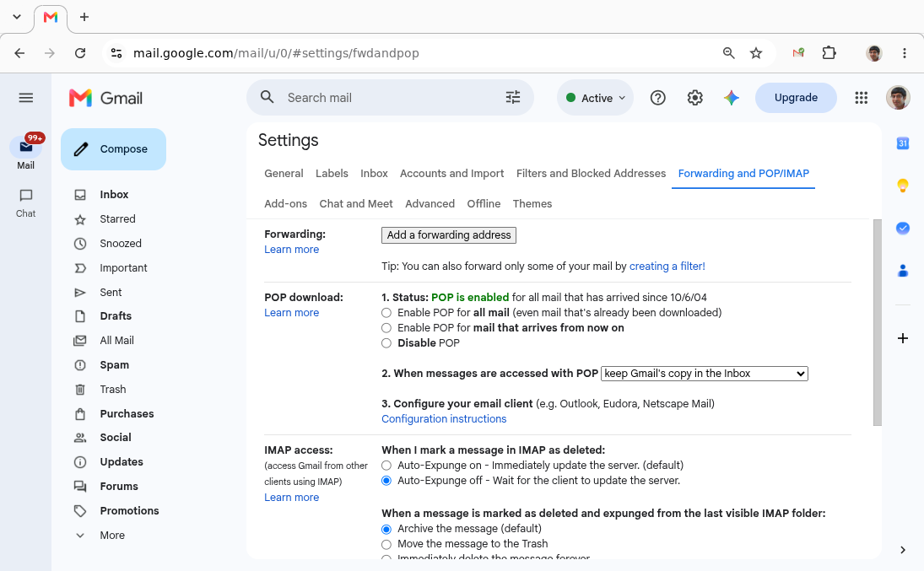Open the Trash folder
Image resolution: width=924 pixels, height=571 pixels.
112,390
